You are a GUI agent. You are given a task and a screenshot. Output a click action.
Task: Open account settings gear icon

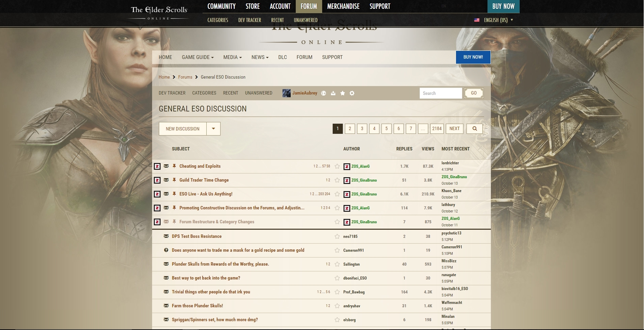(x=352, y=93)
